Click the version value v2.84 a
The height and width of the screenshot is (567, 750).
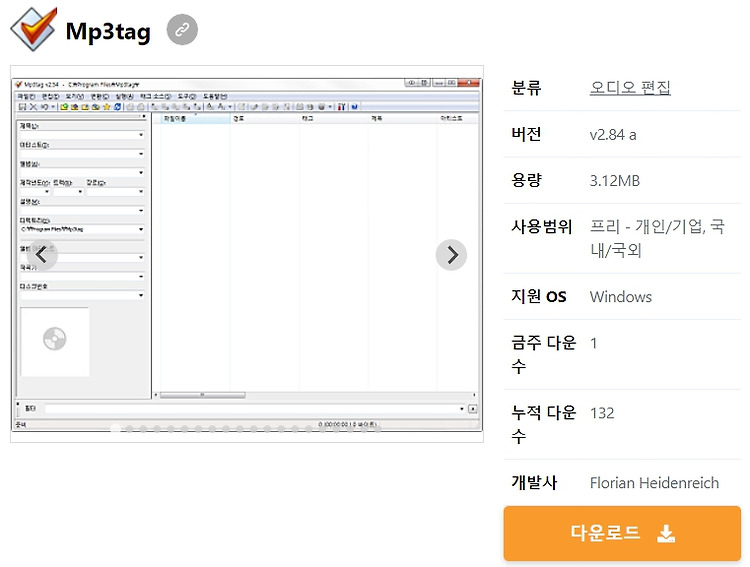point(613,135)
